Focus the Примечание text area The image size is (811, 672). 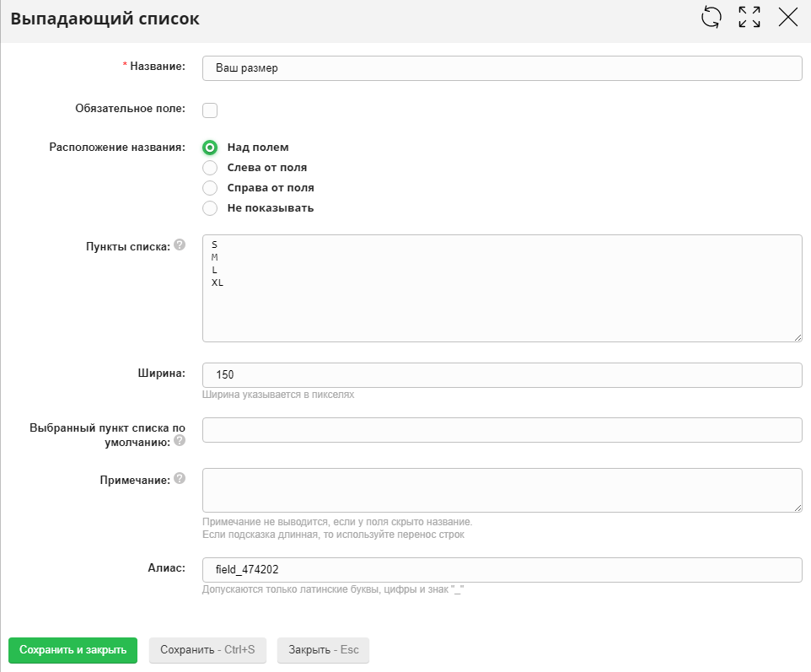click(x=502, y=490)
